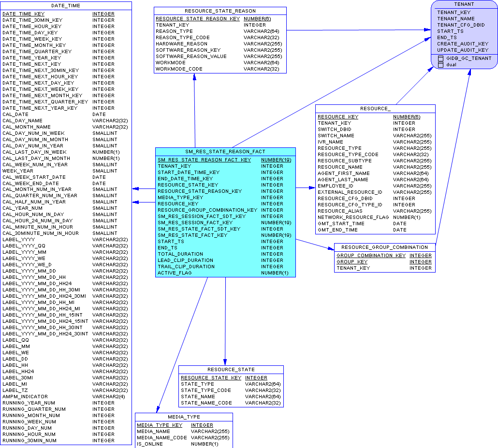498x448 pixels.
Task: Click GROUP_COMBINATION_KEY in RESOURCE_GROUP_COMBINATION
Action: [371, 256]
